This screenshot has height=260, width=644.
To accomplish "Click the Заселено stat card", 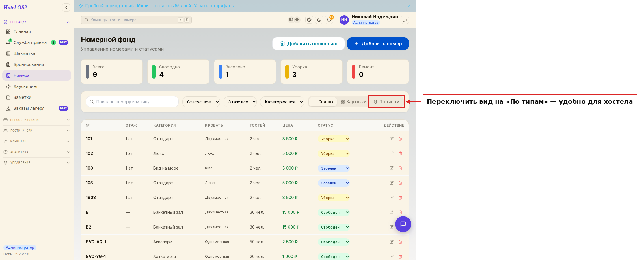I will pyautogui.click(x=245, y=72).
